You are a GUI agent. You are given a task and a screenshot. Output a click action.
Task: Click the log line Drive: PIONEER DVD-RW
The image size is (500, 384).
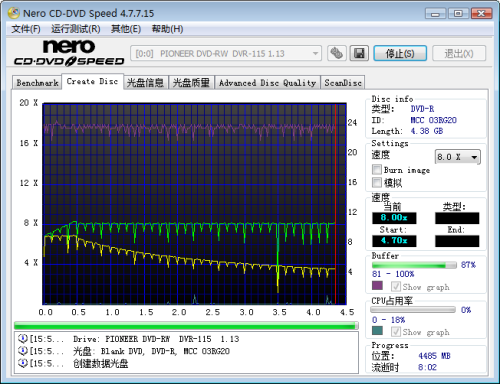point(156,339)
